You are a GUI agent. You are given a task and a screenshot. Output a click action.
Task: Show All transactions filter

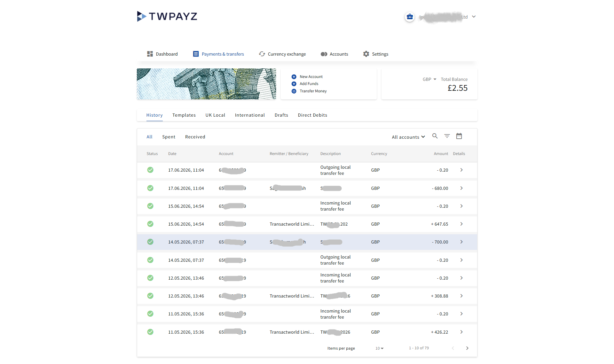pyautogui.click(x=149, y=137)
